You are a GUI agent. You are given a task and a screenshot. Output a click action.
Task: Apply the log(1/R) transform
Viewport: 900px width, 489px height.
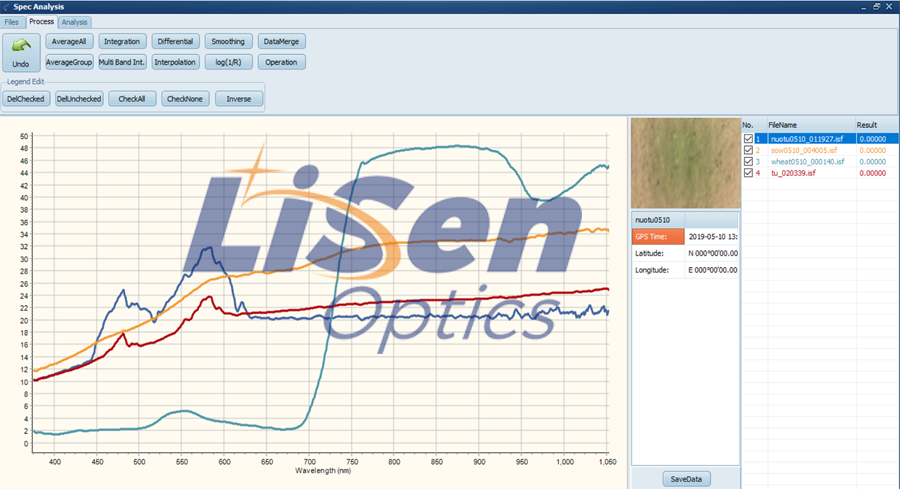click(x=229, y=62)
